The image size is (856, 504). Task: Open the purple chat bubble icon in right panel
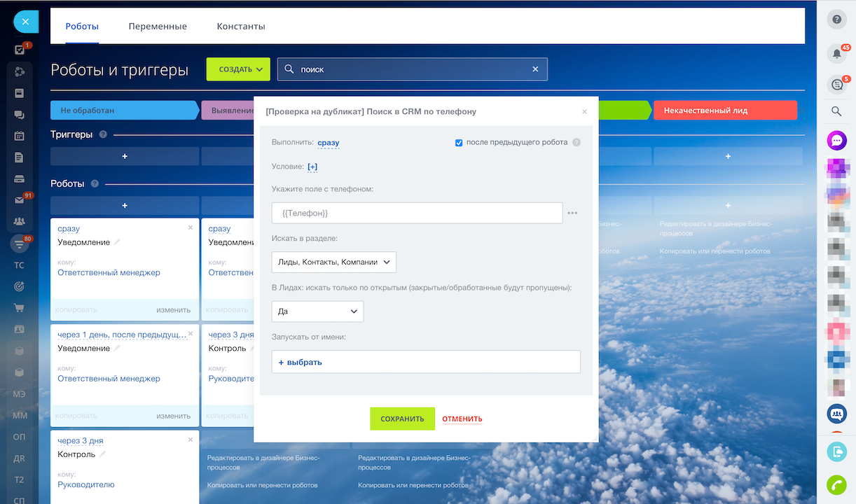(x=836, y=141)
